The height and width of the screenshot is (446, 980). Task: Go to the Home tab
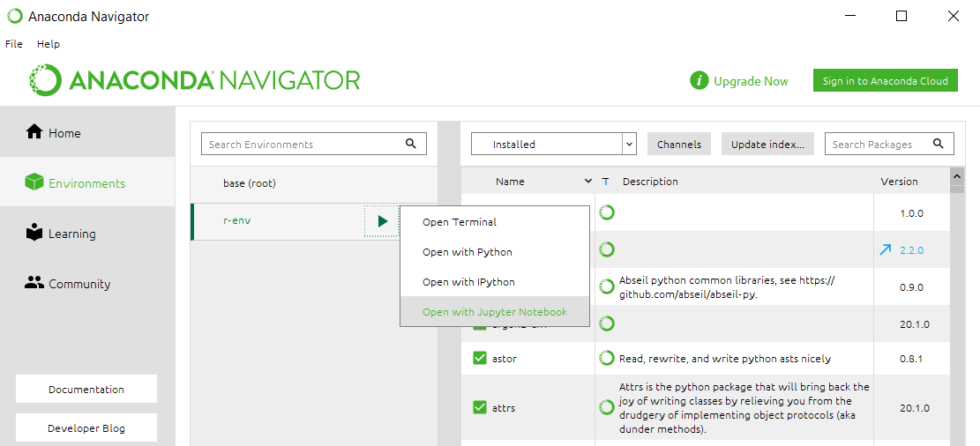point(87,132)
